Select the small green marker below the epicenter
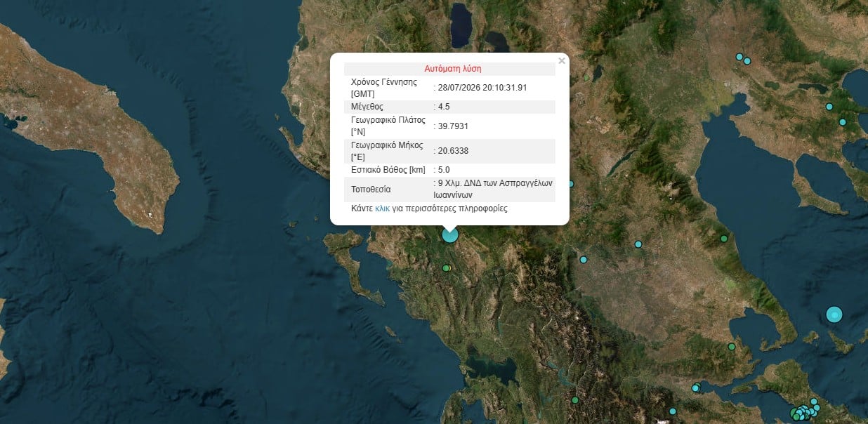 447,267
